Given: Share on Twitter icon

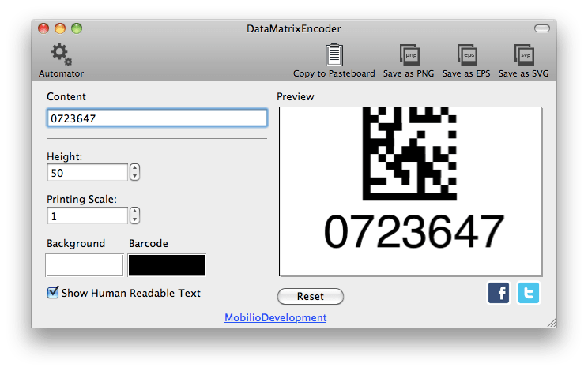Looking at the screenshot, I should point(529,293).
